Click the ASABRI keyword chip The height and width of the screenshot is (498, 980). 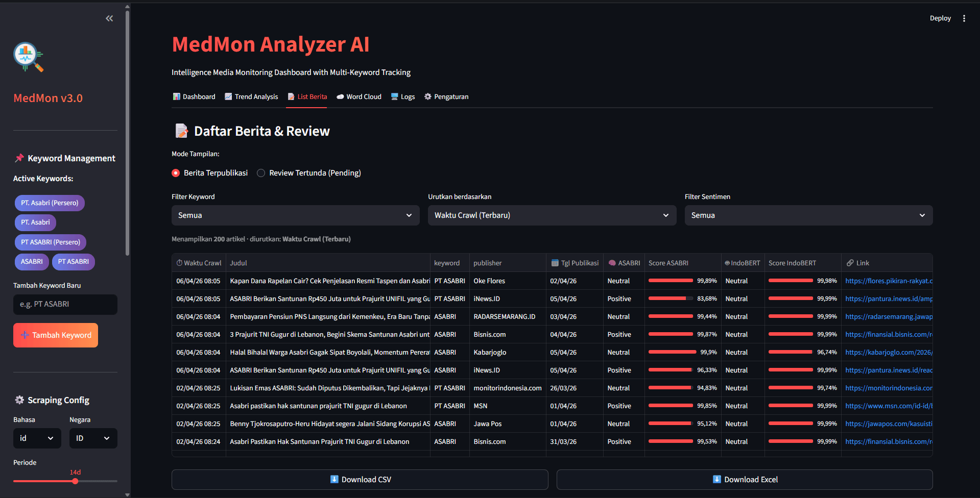[x=32, y=262]
